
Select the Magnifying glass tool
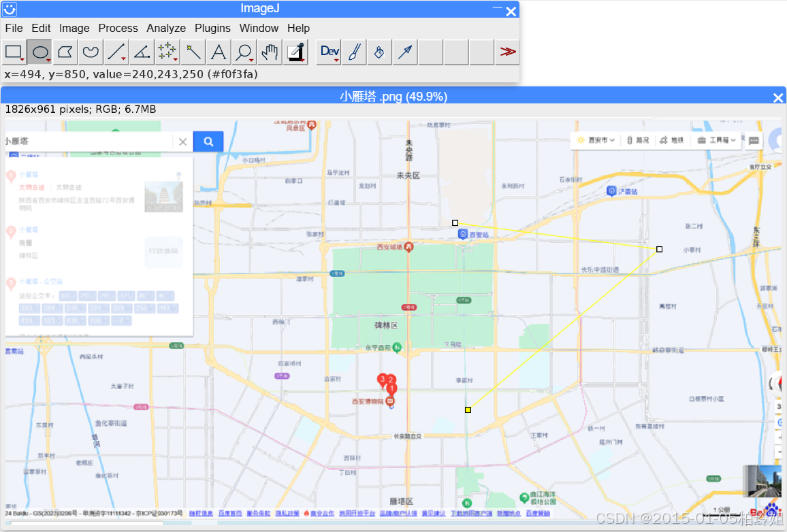tap(244, 52)
